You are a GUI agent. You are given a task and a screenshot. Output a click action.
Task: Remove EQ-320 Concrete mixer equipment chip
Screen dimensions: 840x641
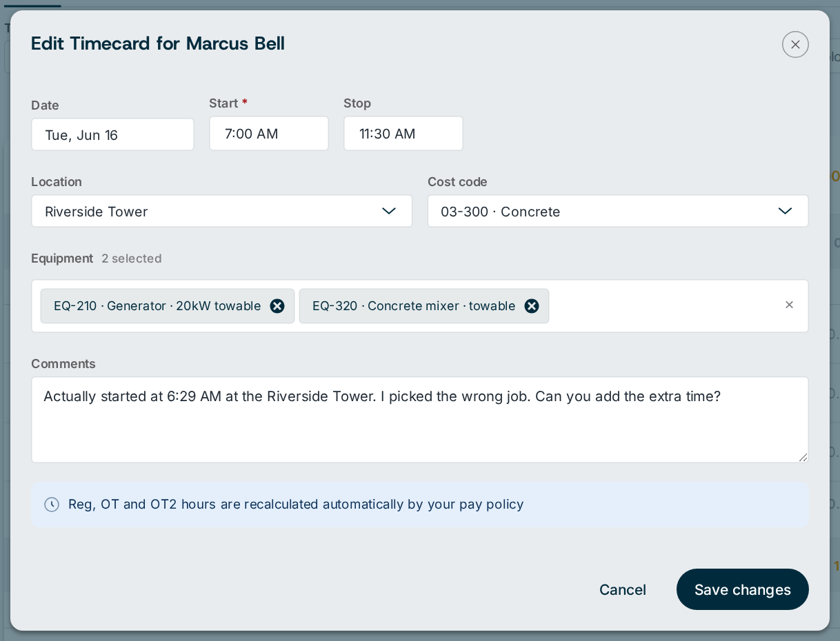pyautogui.click(x=532, y=306)
